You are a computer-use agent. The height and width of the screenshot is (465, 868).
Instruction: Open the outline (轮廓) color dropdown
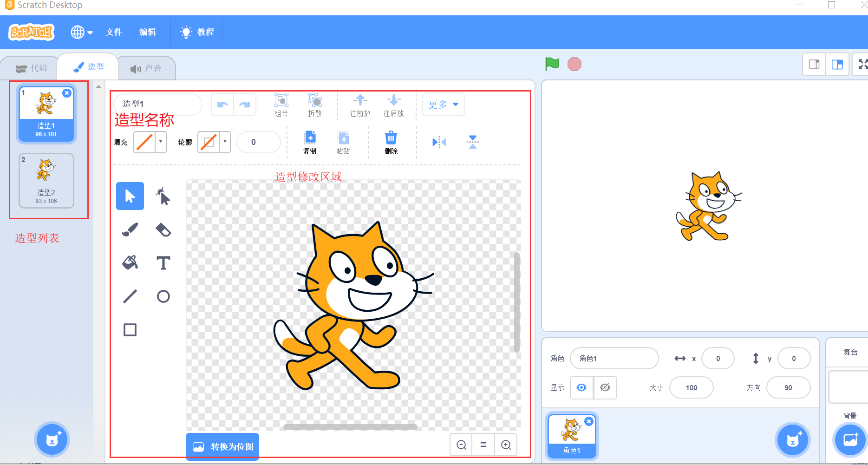(x=225, y=142)
